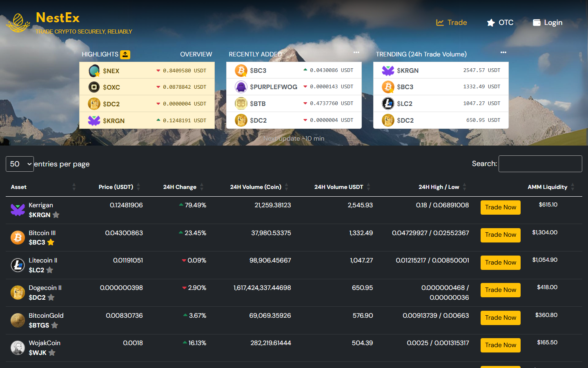The image size is (588, 368).
Task: Favorite $DC2 with its star
Action: click(51, 297)
